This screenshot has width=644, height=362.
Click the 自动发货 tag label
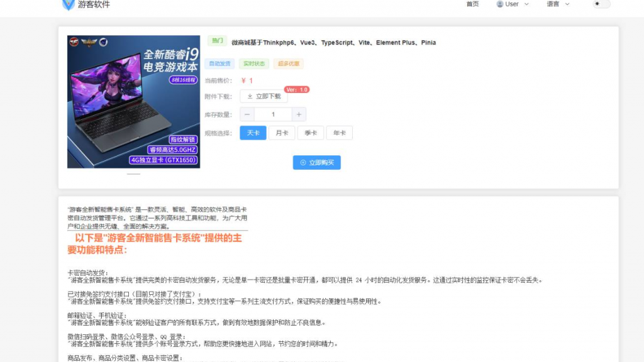point(221,63)
